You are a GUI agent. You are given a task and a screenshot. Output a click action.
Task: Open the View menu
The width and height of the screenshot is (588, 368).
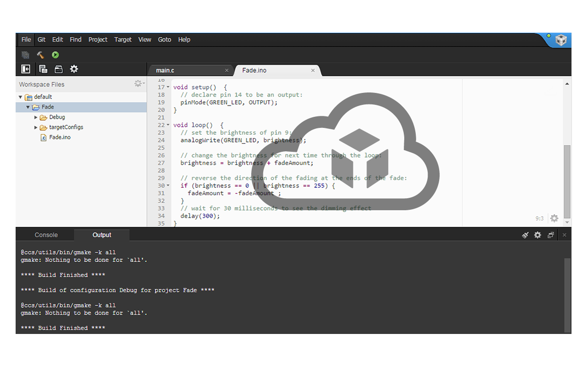click(145, 40)
